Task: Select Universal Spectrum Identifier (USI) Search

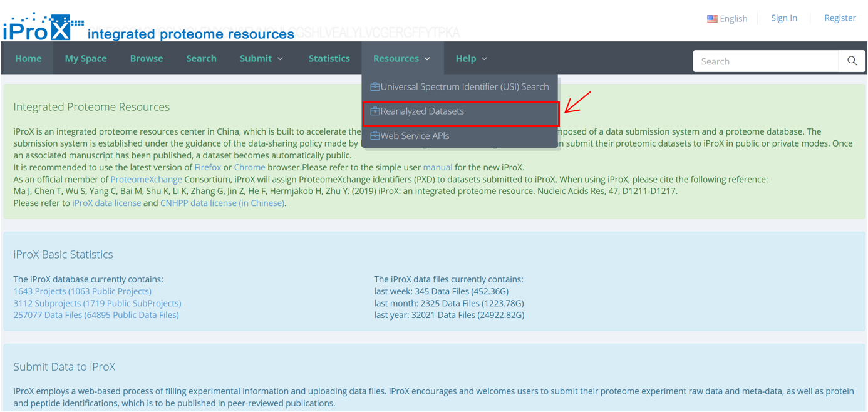Action: click(460, 86)
